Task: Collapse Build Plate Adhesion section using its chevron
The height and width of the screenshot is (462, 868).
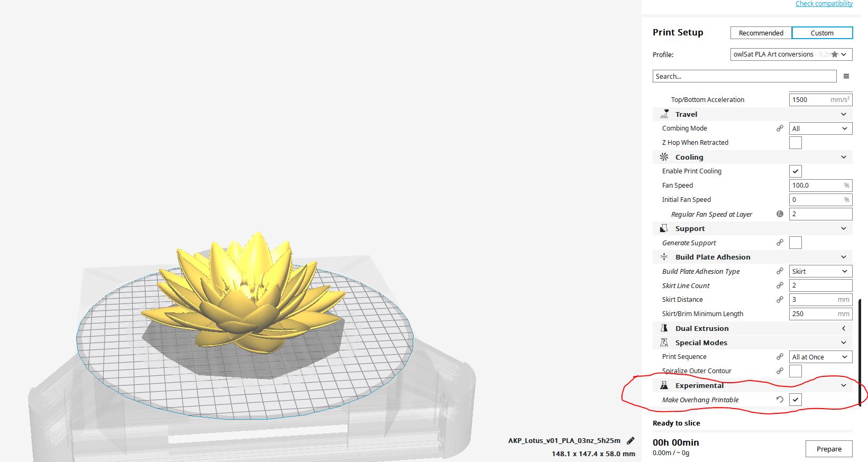Action: (844, 257)
